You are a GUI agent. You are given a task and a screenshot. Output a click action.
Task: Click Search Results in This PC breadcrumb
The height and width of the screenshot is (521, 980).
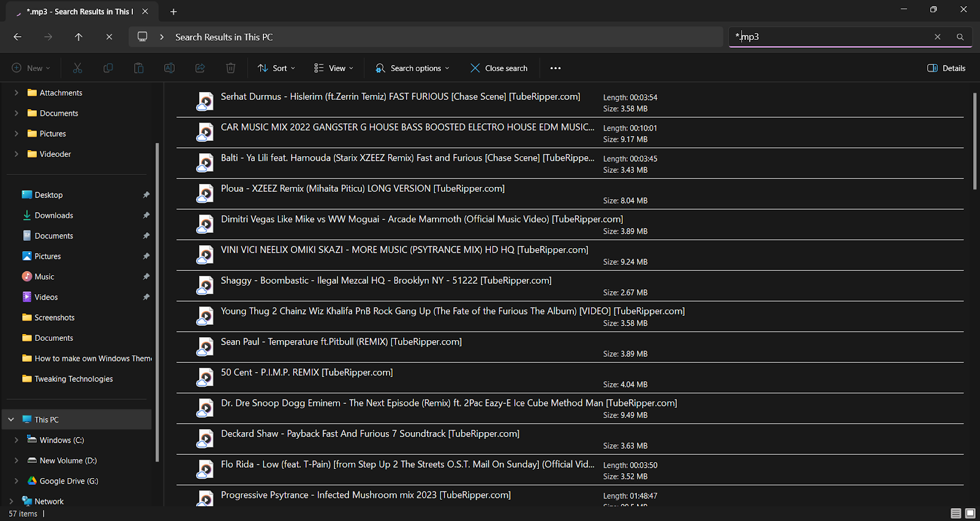(x=224, y=37)
